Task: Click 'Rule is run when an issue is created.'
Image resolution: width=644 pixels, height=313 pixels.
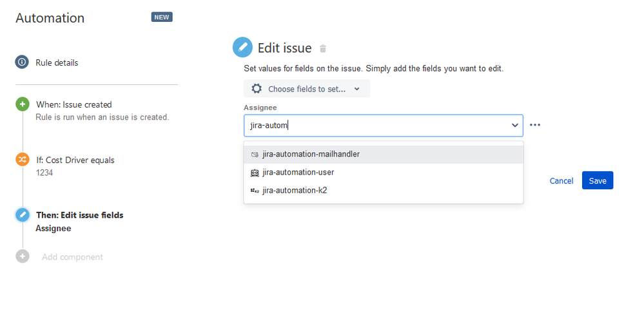Action: tap(102, 117)
